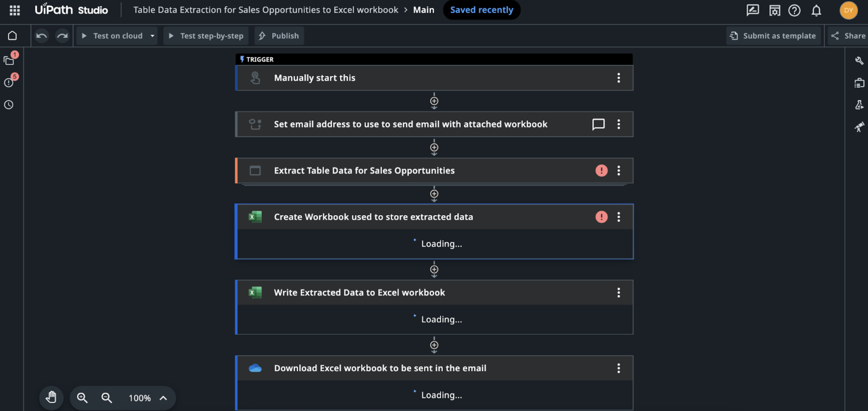Open the DY user account menu

[x=849, y=10]
